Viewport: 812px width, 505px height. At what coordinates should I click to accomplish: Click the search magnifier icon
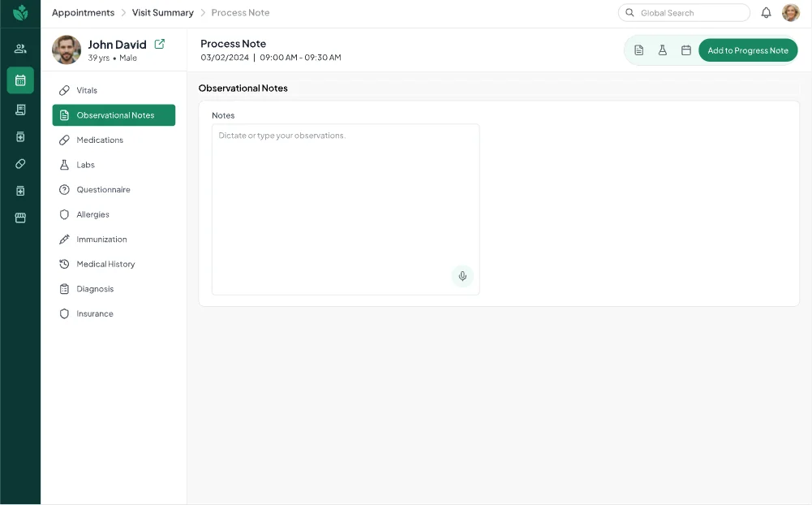click(x=629, y=12)
